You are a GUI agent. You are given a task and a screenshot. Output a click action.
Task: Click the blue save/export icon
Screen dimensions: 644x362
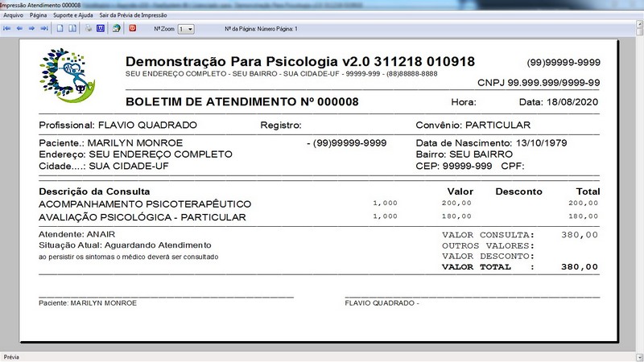click(101, 29)
